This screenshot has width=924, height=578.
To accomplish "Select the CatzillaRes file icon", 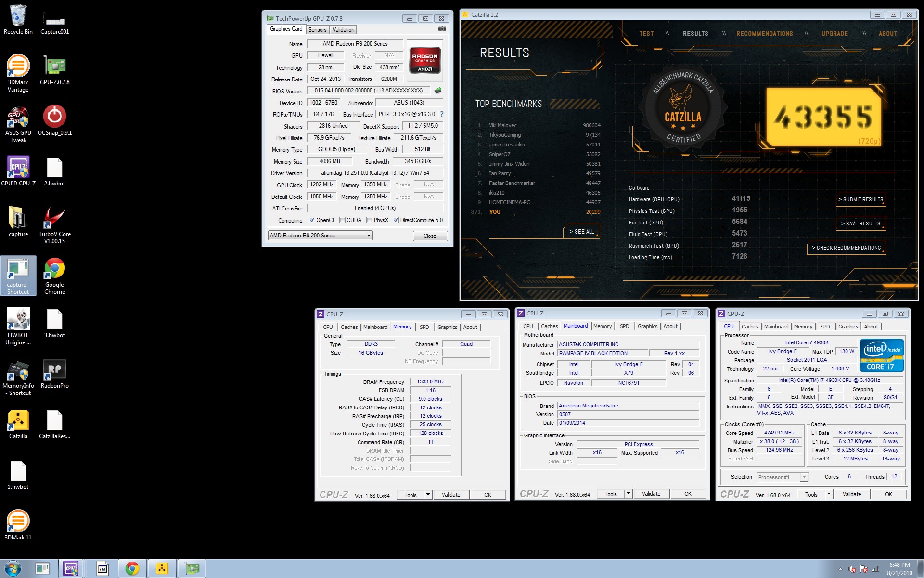I will pos(54,425).
